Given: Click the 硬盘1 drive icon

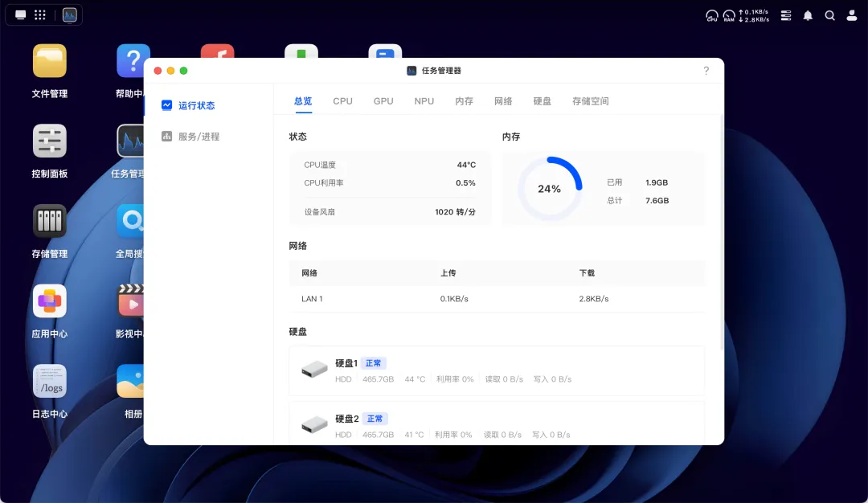Looking at the screenshot, I should [x=314, y=370].
